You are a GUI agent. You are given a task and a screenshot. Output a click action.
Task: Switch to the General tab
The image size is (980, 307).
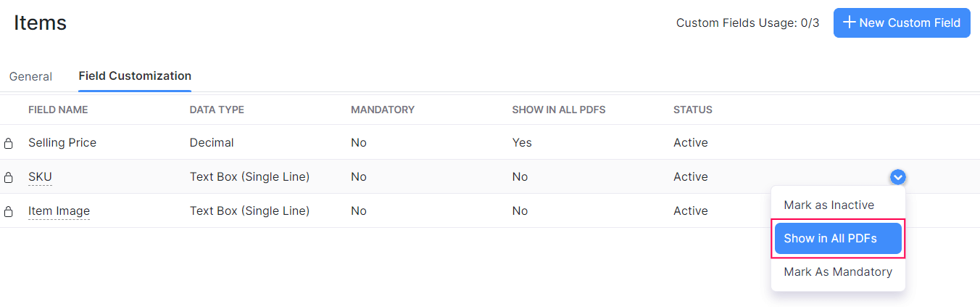tap(30, 76)
